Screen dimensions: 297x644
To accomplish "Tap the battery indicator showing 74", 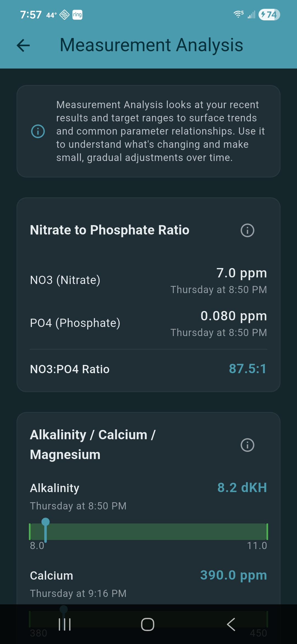I will tap(269, 15).
